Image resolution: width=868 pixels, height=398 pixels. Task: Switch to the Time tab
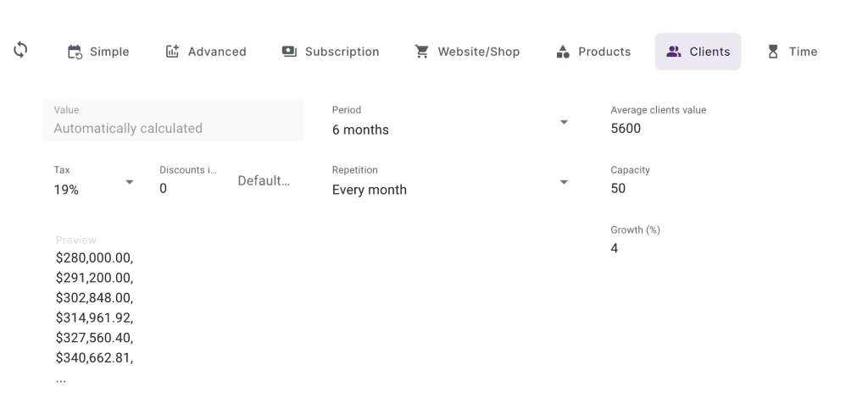[x=793, y=52]
